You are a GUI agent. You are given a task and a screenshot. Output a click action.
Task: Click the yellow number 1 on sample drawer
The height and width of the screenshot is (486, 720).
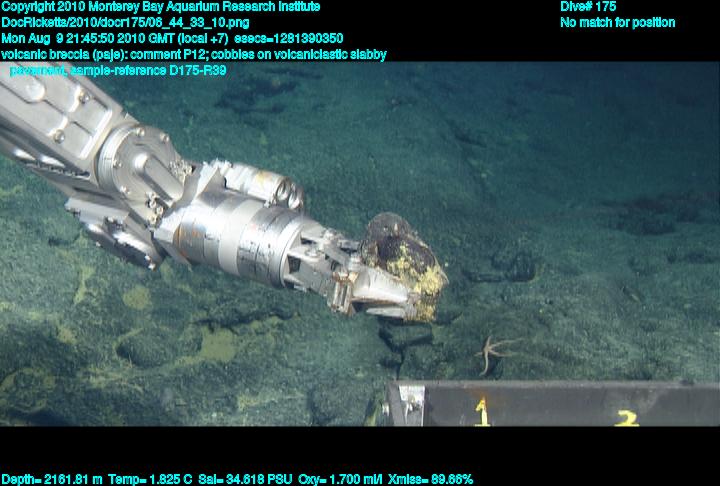(x=482, y=412)
